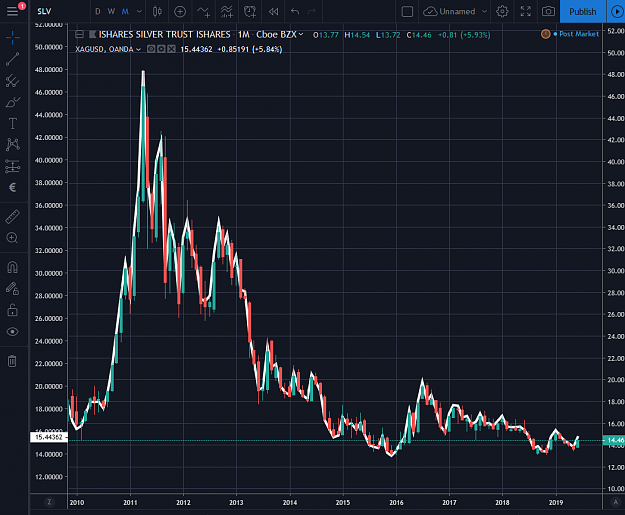Click the 15.44362 XAGUSD price label
Image resolution: width=625 pixels, height=515 pixels.
pyautogui.click(x=49, y=437)
